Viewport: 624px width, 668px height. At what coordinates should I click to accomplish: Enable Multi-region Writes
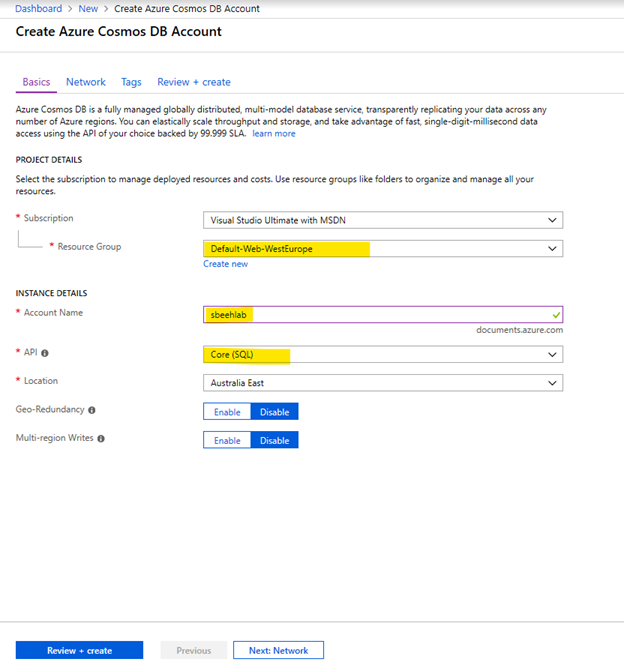[227, 440]
